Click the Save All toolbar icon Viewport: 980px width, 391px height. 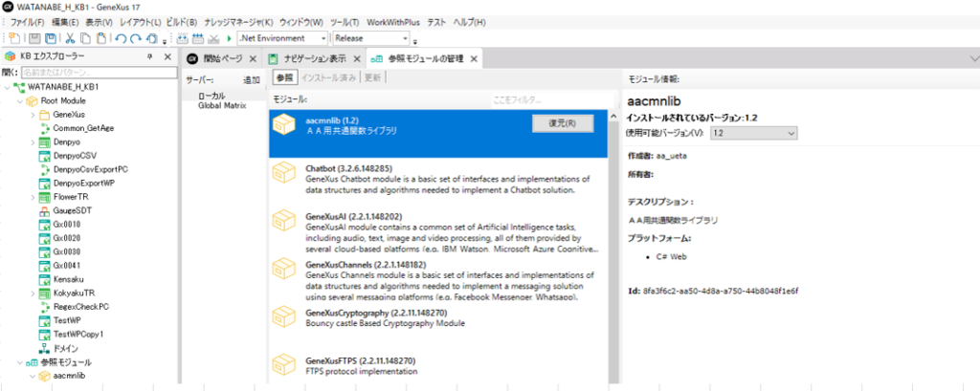[51, 38]
